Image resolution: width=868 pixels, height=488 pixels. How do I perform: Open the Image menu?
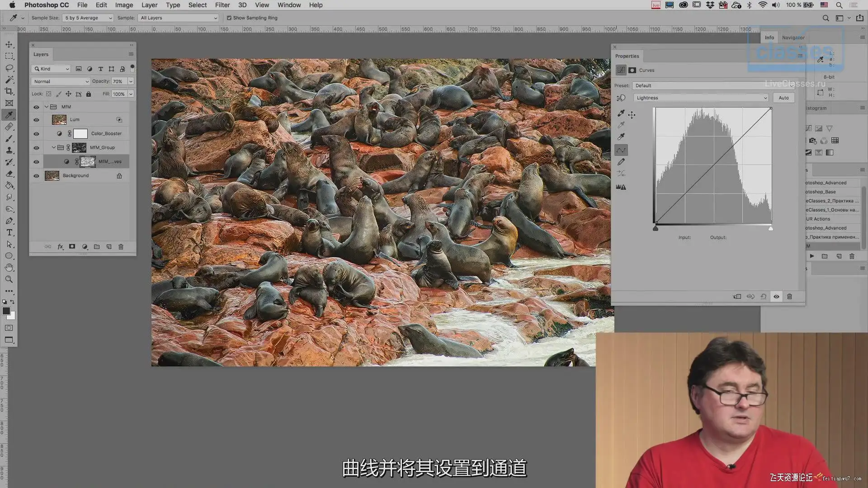[124, 5]
